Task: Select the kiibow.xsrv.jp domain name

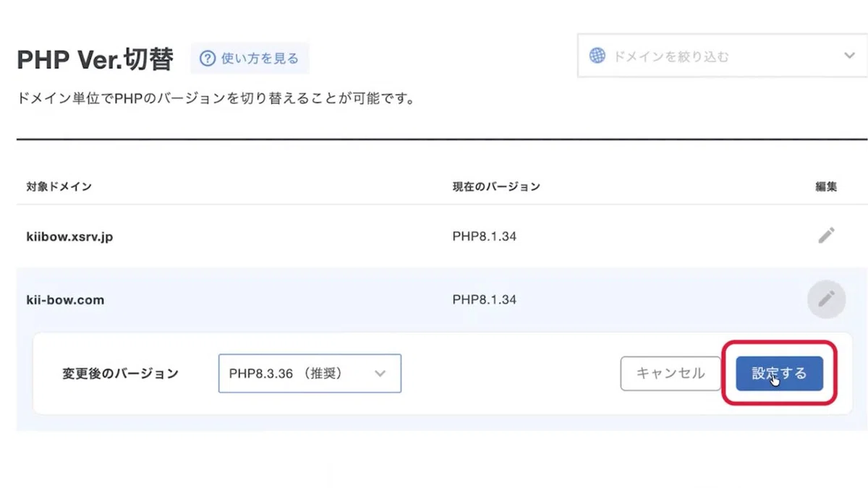Action: point(69,236)
